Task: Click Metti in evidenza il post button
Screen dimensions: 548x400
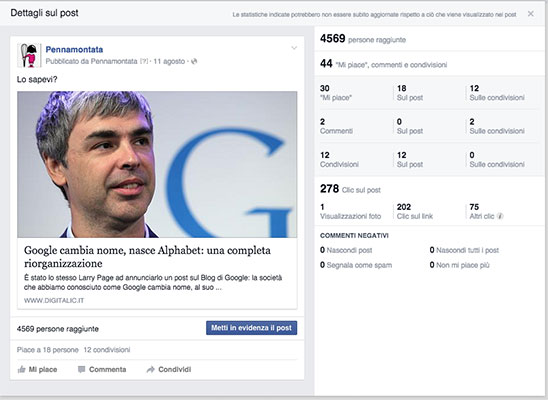Action: (251, 328)
